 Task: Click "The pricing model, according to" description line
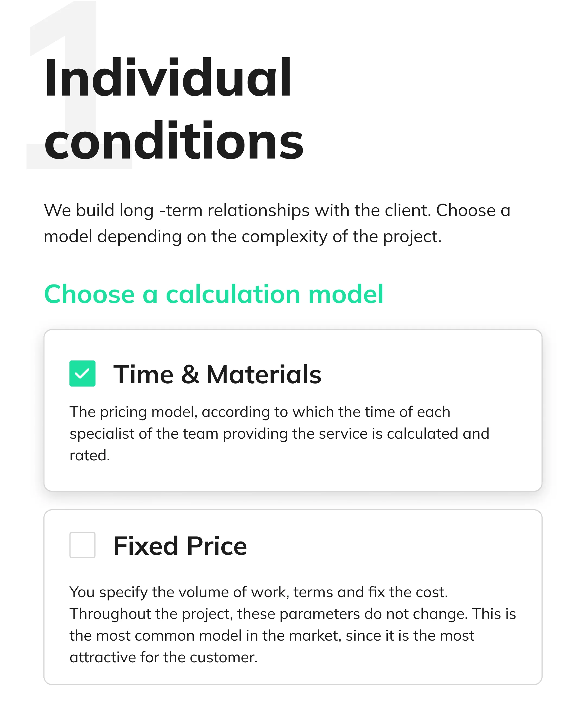tap(260, 412)
